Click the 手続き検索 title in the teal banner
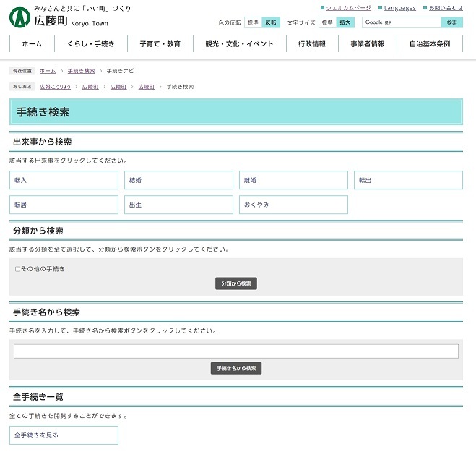The image size is (476, 462). tap(43, 112)
